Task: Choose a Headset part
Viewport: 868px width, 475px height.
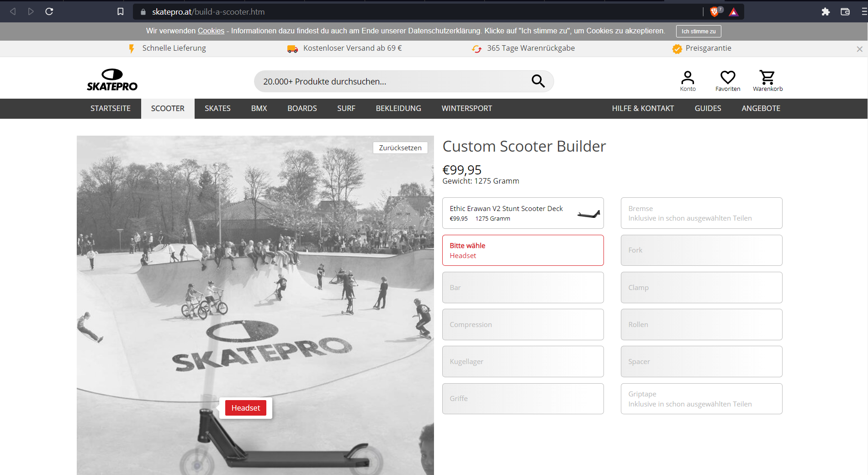Action: 523,250
